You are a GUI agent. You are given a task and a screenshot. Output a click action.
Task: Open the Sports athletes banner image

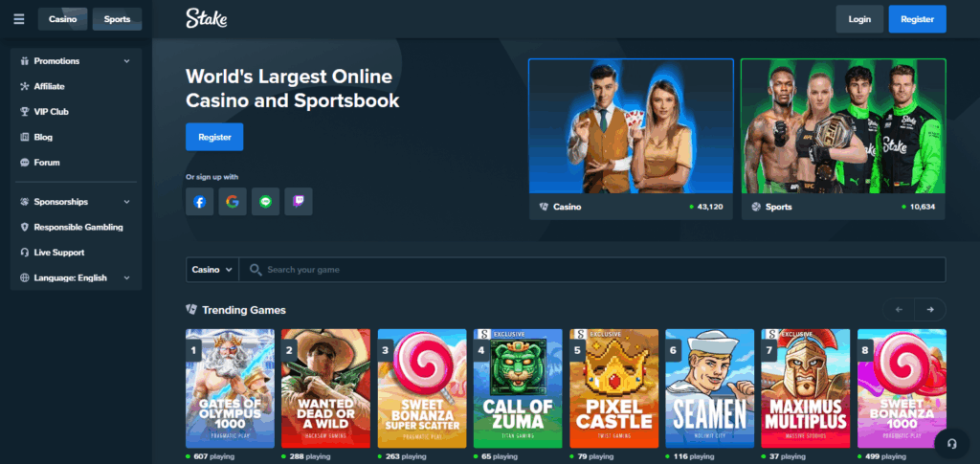tap(843, 126)
